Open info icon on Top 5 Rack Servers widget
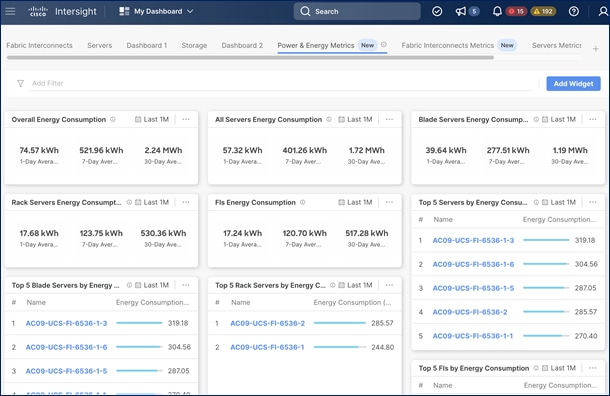Screen dimensions: 610x396 [333, 285]
